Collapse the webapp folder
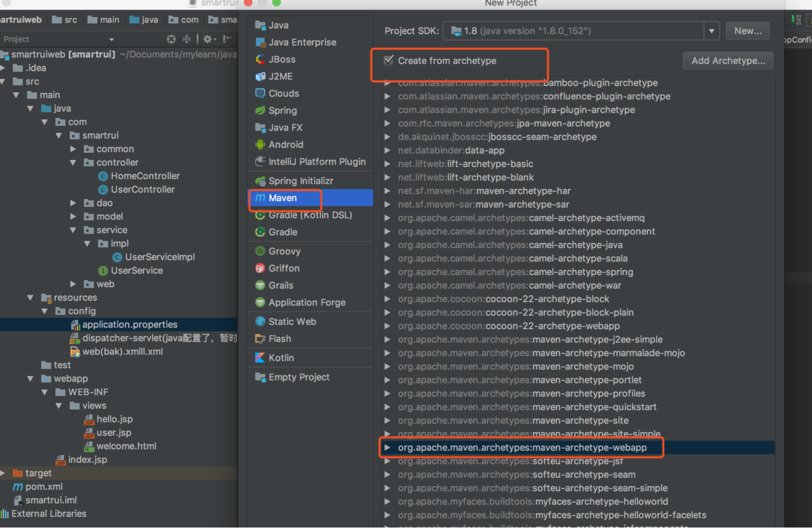Screen dimensions: 812x528 (30, 378)
